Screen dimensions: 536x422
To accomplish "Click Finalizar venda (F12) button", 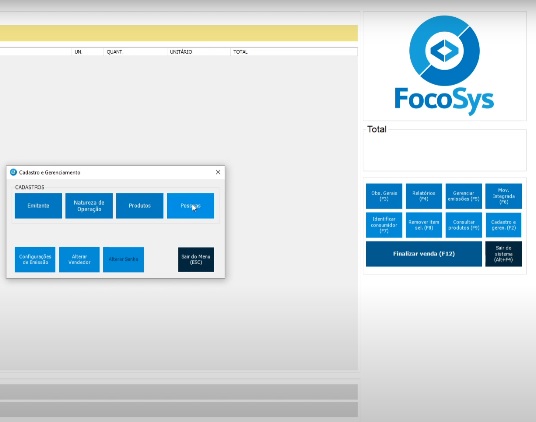I will (x=424, y=254).
